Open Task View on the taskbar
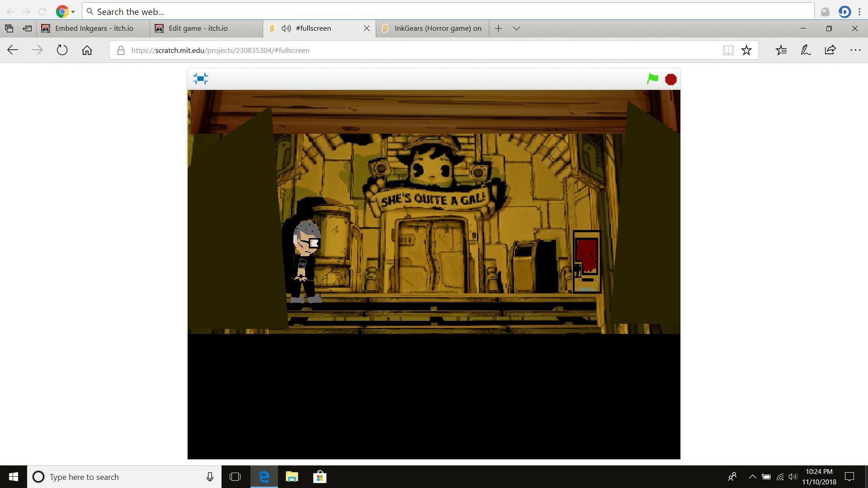The image size is (868, 488). coord(235,477)
